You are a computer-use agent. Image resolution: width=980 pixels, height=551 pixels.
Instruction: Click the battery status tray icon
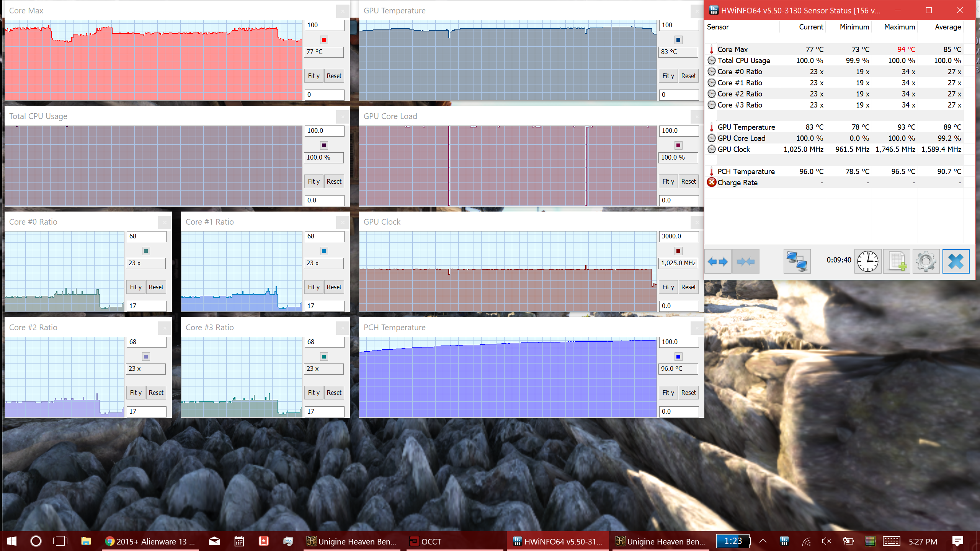click(x=848, y=541)
